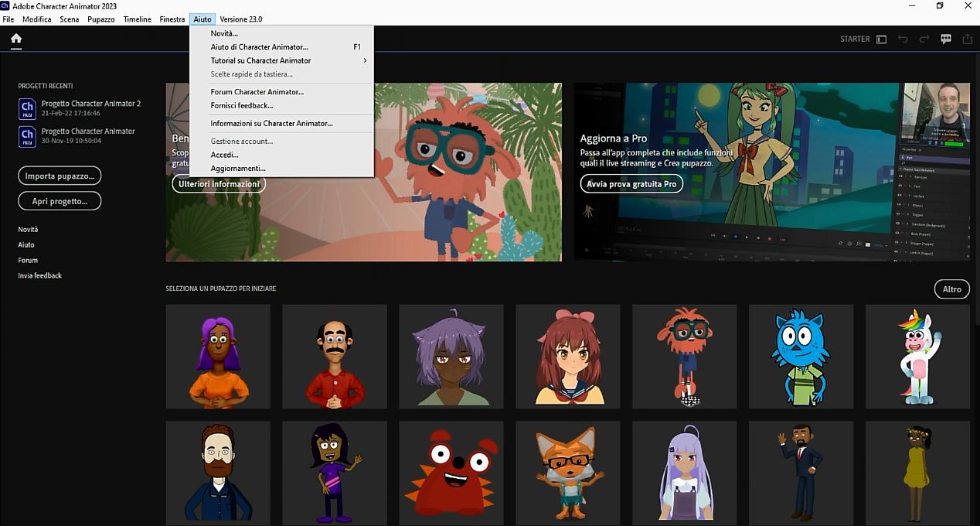Select waving man in suit puppet
This screenshot has height=526, width=980.
[x=801, y=473]
